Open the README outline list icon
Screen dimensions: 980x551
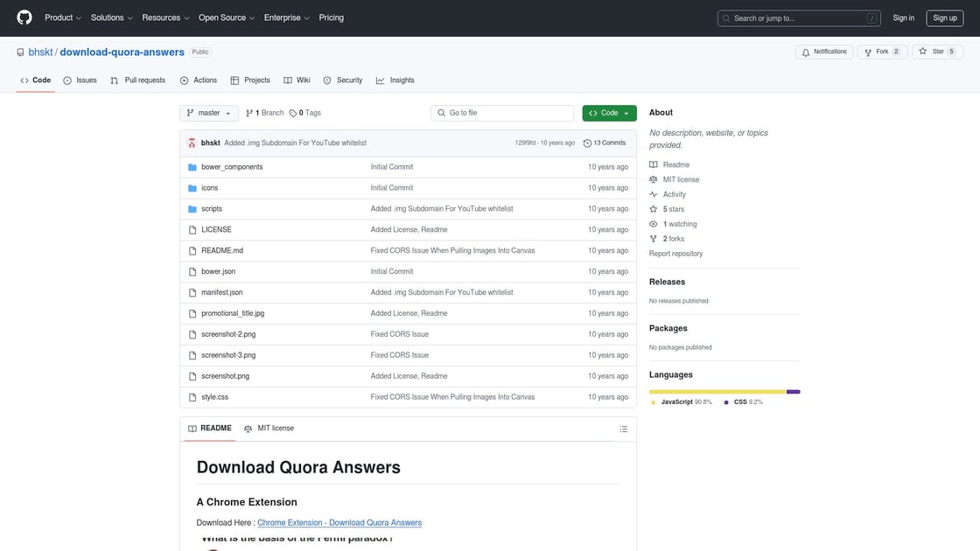tap(623, 429)
